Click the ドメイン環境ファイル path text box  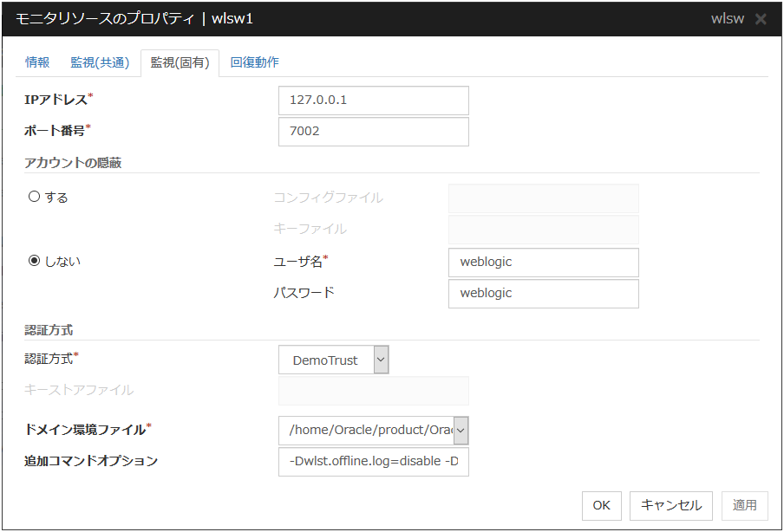[x=366, y=430]
